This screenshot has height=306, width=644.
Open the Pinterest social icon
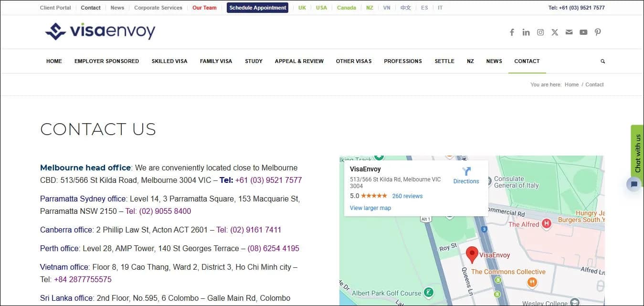(x=598, y=32)
